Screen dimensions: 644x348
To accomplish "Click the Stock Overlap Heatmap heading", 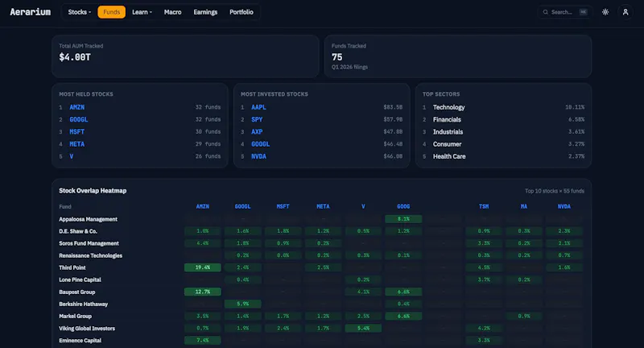I will (93, 191).
